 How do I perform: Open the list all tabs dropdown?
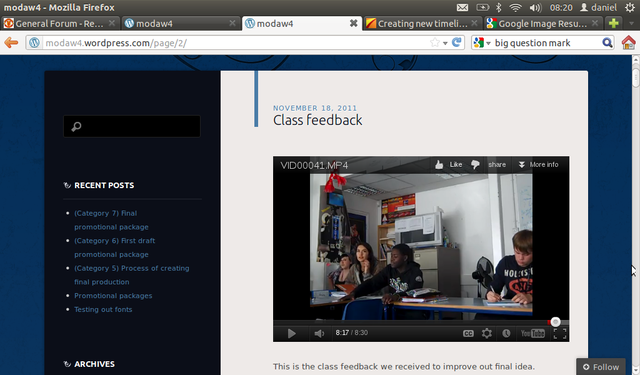point(631,23)
